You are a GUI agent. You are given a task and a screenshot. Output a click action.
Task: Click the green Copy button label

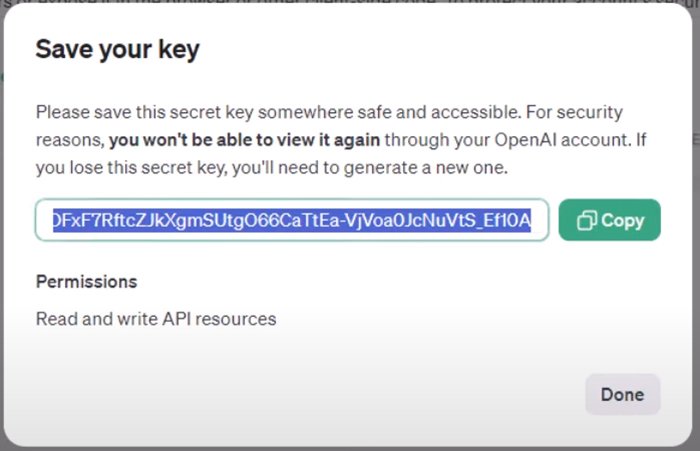[622, 221]
